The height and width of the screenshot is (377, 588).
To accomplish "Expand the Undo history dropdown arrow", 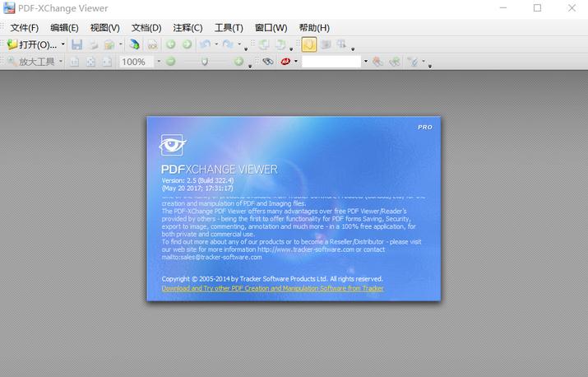I will (216, 44).
